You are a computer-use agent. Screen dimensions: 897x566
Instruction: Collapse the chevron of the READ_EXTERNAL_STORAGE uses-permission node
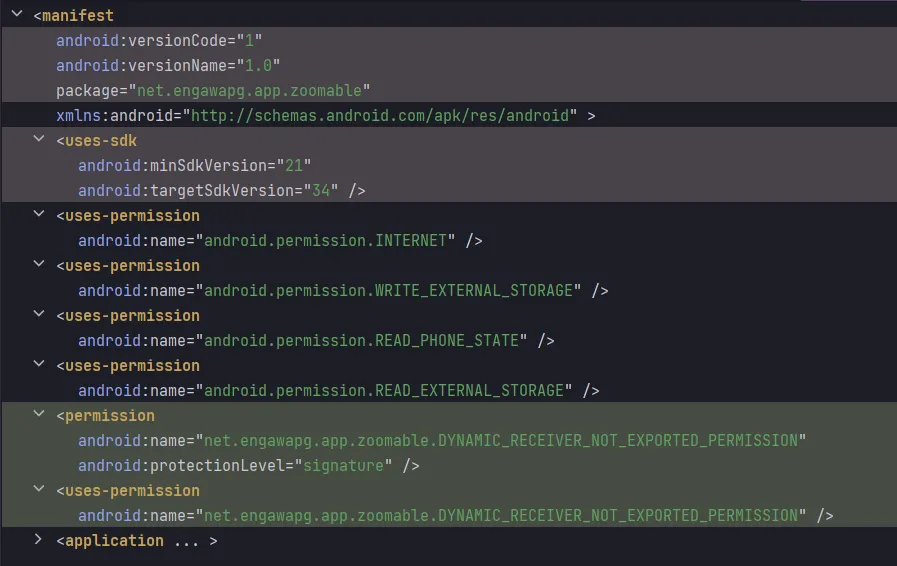point(39,366)
